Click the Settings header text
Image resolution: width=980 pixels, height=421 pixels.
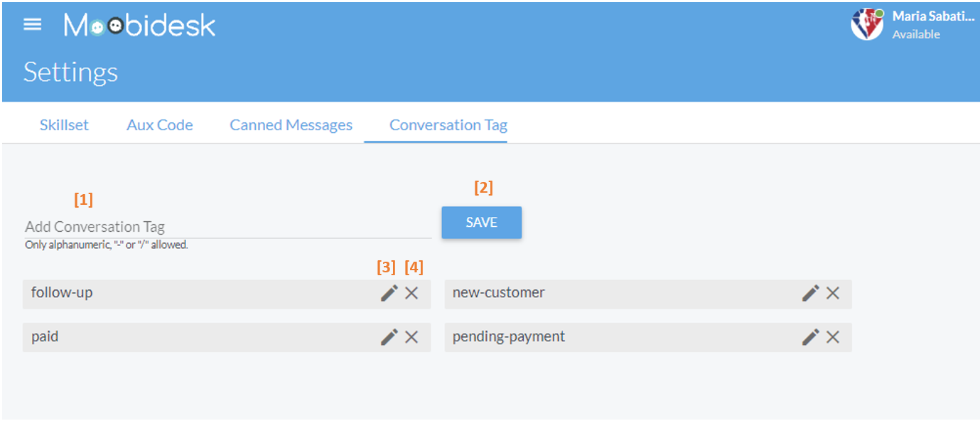click(70, 72)
